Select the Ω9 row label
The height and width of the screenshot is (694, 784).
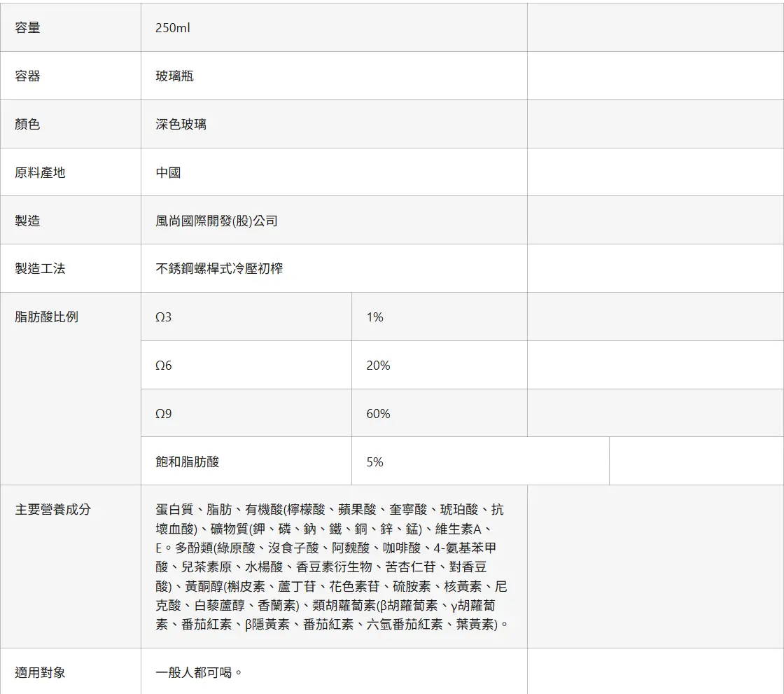164,414
